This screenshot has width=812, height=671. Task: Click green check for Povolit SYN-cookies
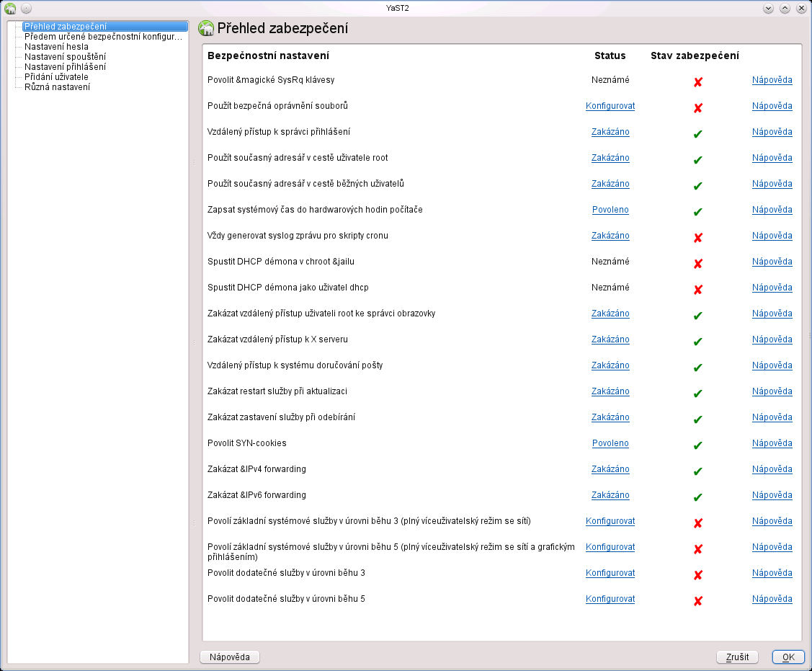(x=697, y=445)
